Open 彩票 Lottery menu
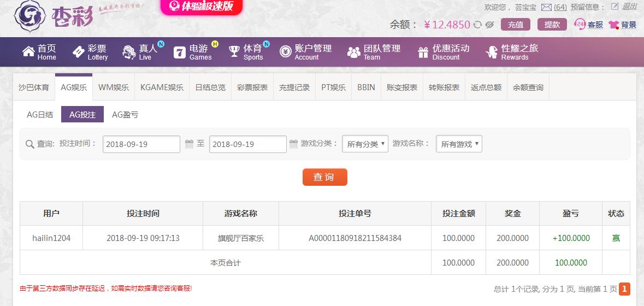644x306 pixels. [90, 52]
